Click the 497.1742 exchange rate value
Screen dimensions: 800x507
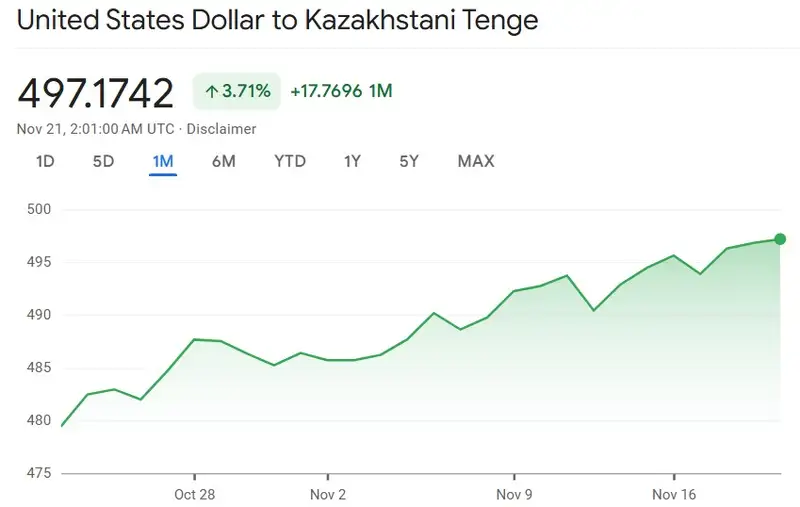coord(96,92)
